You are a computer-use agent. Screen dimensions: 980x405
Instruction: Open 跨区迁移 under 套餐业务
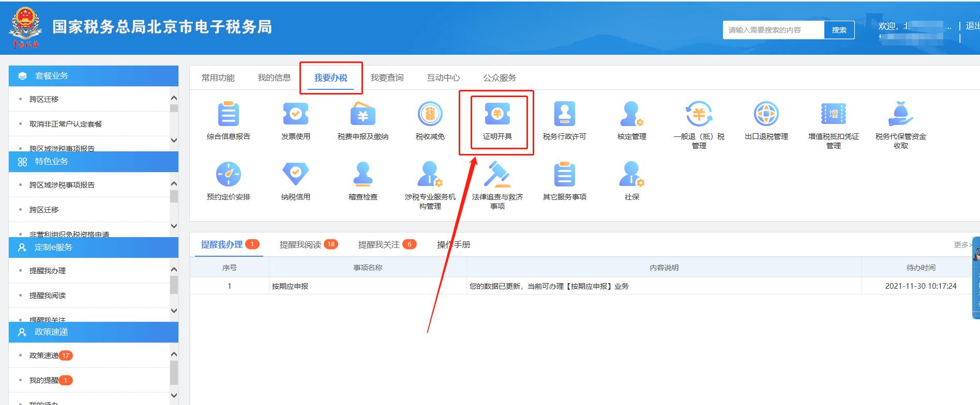coord(44,99)
